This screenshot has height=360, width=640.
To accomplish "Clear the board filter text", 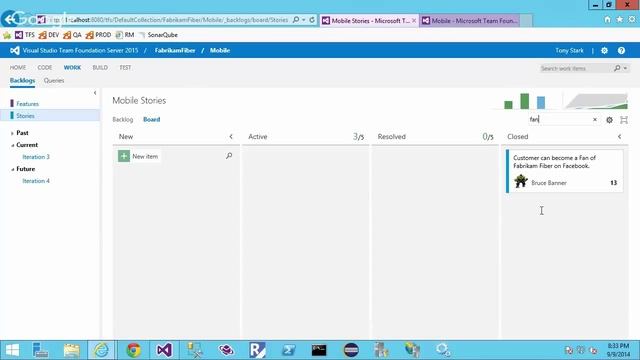I will click(595, 120).
